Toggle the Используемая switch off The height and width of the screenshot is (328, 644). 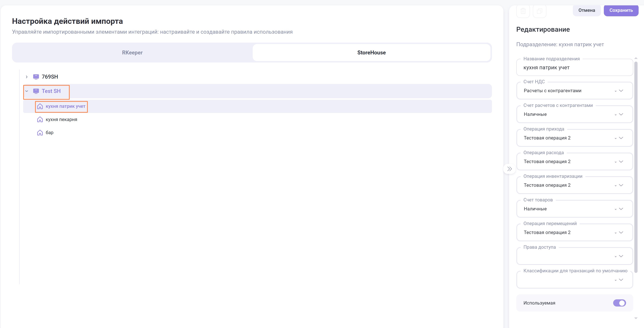pos(619,303)
